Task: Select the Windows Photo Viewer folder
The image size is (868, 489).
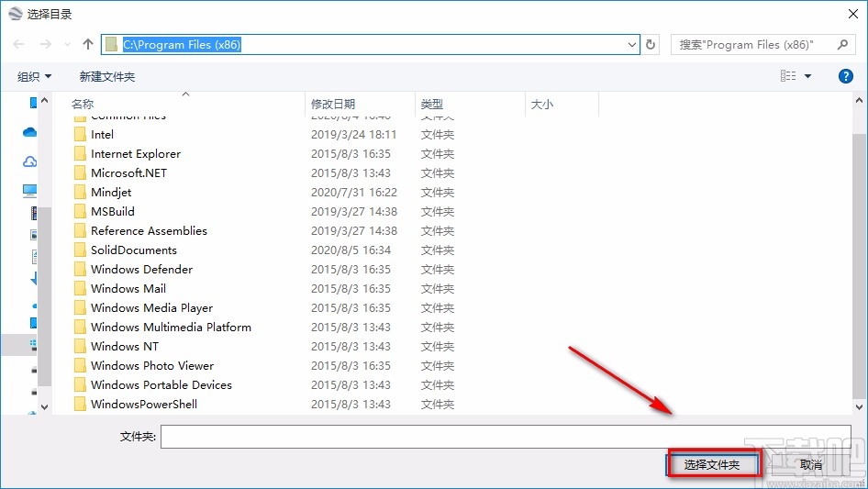Action: point(152,365)
